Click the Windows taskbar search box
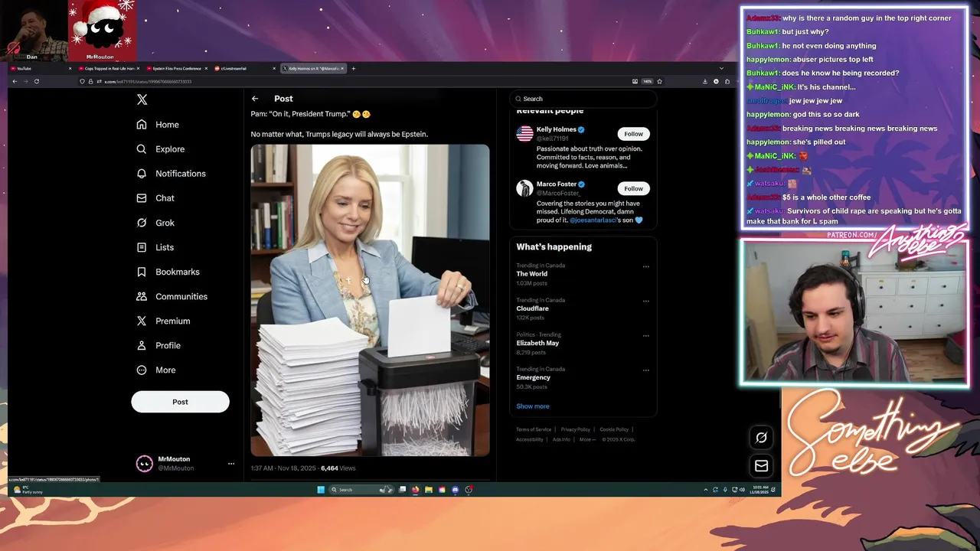 click(360, 490)
